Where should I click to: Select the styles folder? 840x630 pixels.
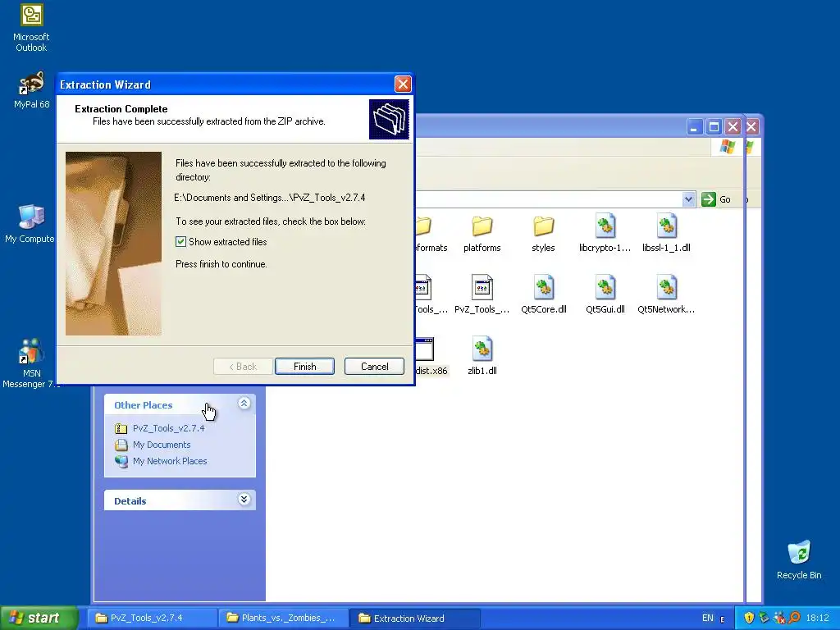[x=543, y=234]
